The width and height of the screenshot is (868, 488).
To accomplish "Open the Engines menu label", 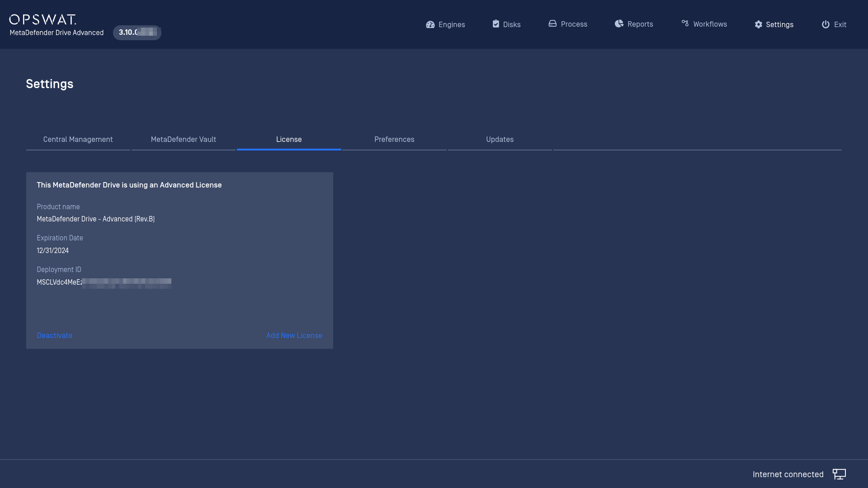I will [x=452, y=24].
